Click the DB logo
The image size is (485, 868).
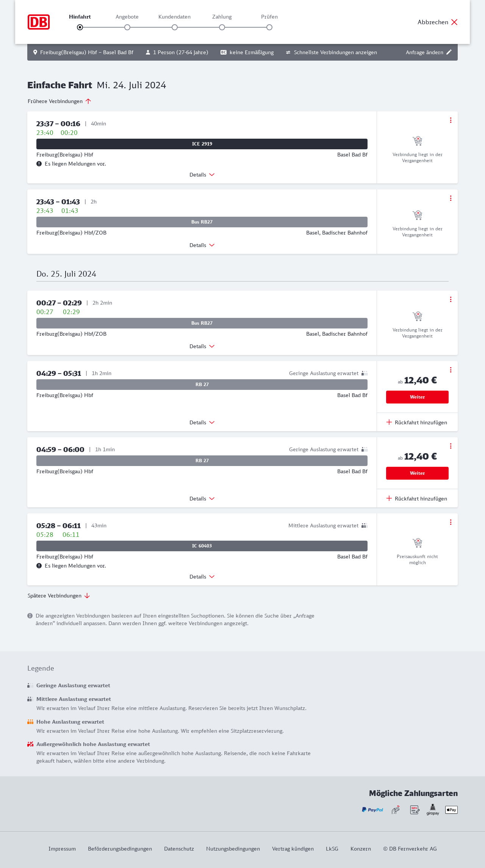(39, 22)
